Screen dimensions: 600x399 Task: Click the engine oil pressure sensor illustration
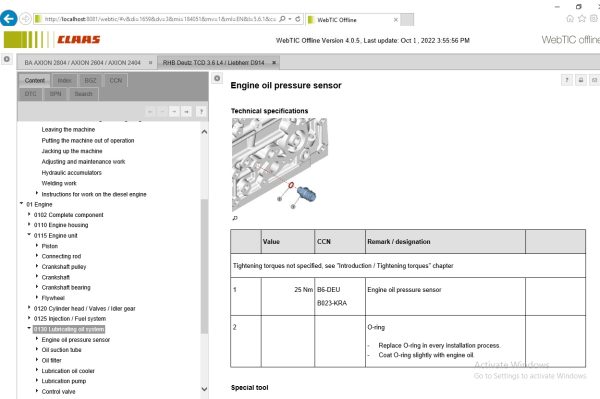[x=280, y=164]
